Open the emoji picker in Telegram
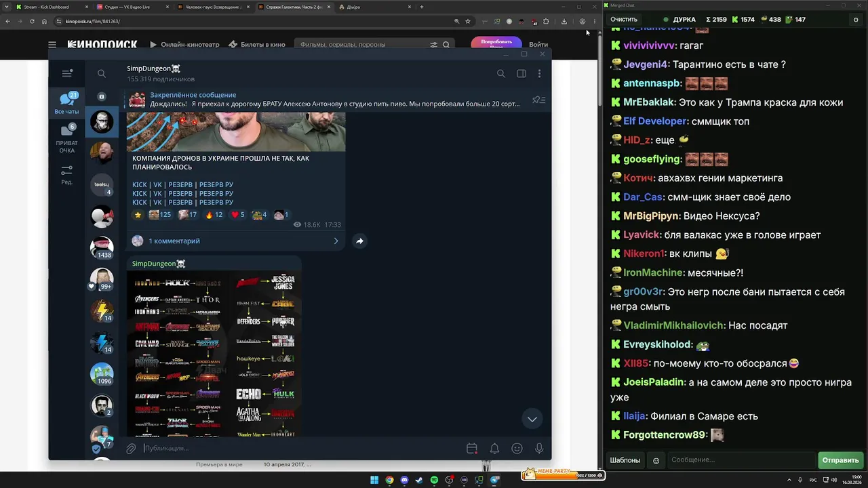This screenshot has width=868, height=488. tap(517, 448)
